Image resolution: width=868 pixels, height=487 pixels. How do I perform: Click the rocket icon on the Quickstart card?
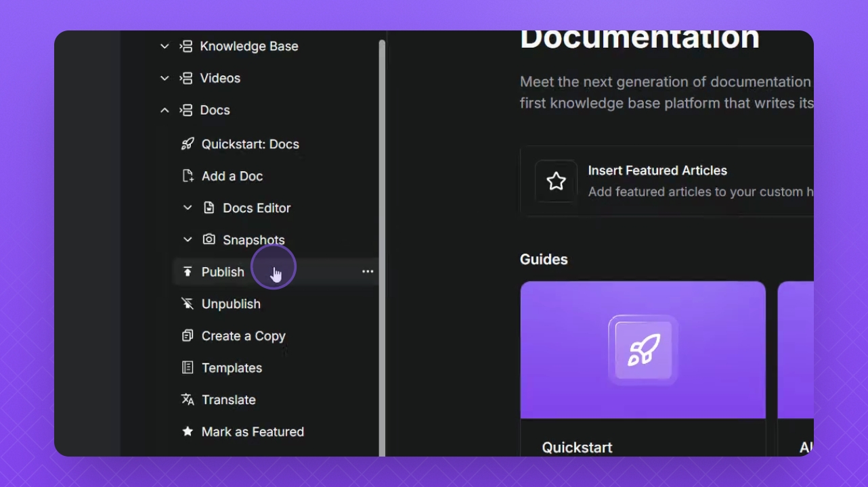pyautogui.click(x=643, y=350)
